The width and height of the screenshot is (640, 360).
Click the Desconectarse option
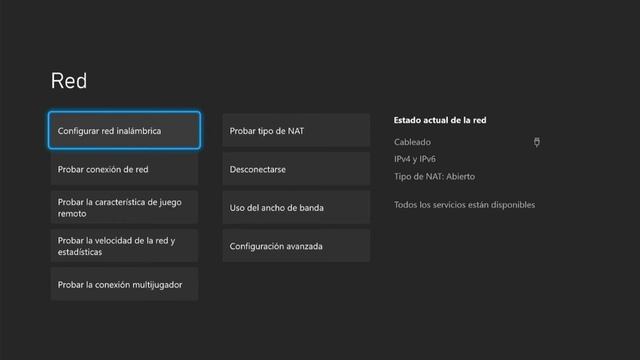click(296, 169)
